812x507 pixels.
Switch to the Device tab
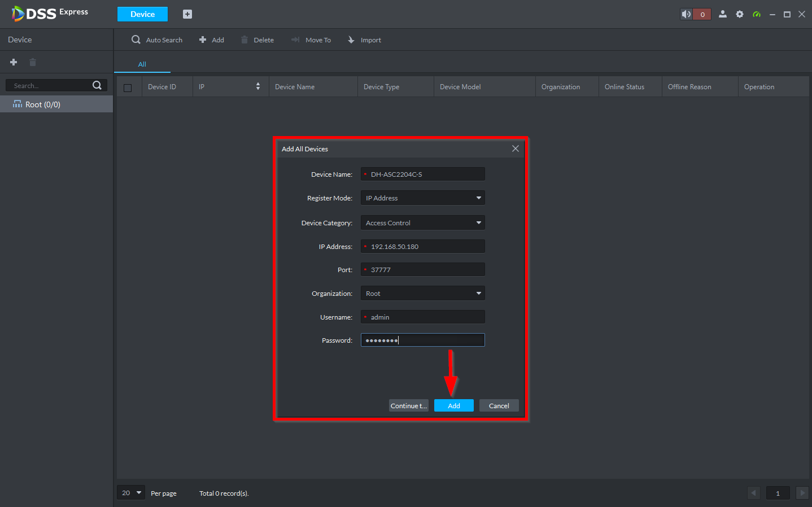142,14
